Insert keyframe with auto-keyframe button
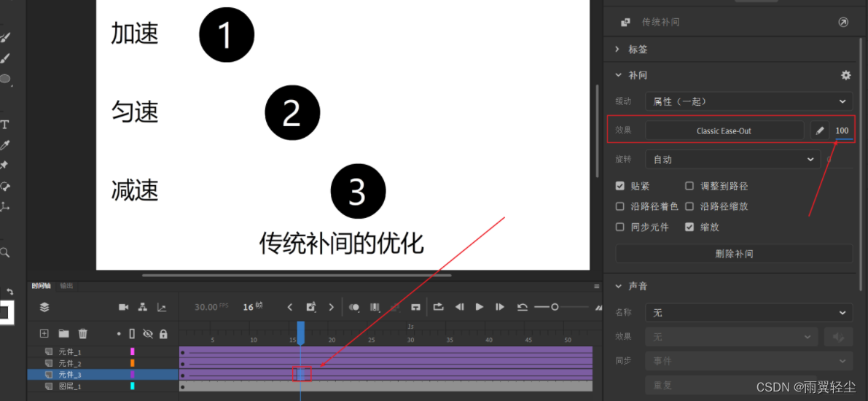This screenshot has width=868, height=401. coord(311,307)
